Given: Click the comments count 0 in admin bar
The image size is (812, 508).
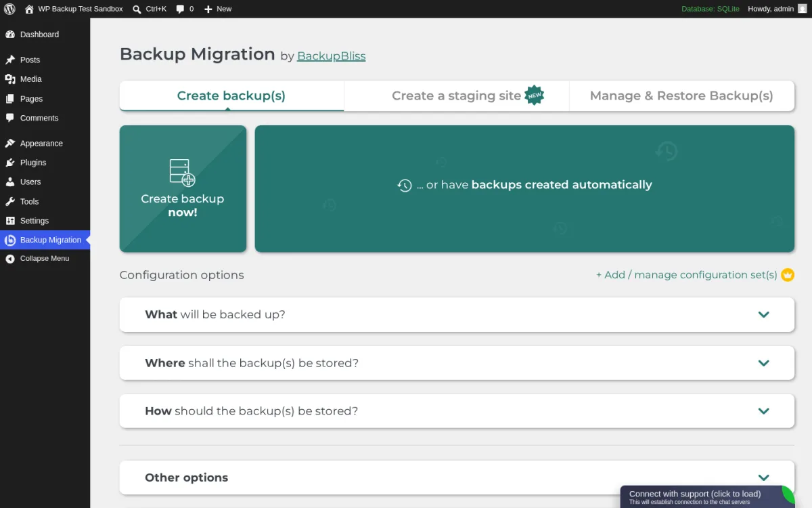Looking at the screenshot, I should 191,9.
